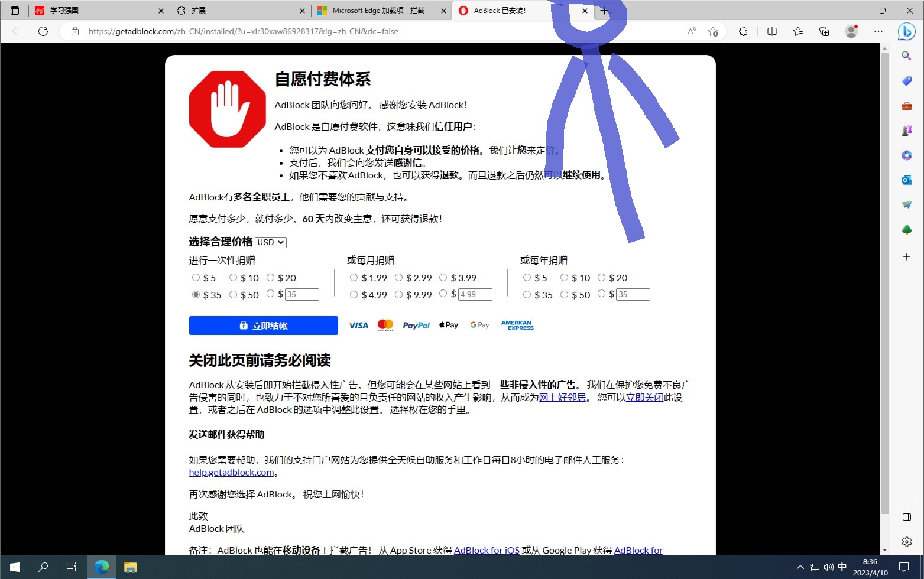Click custom yearly amount input field

[633, 294]
